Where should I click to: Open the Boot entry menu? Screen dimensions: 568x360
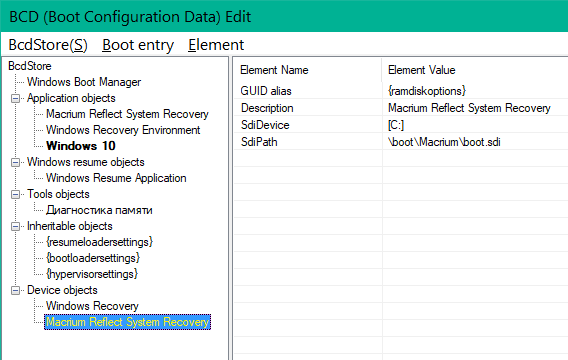tap(138, 45)
